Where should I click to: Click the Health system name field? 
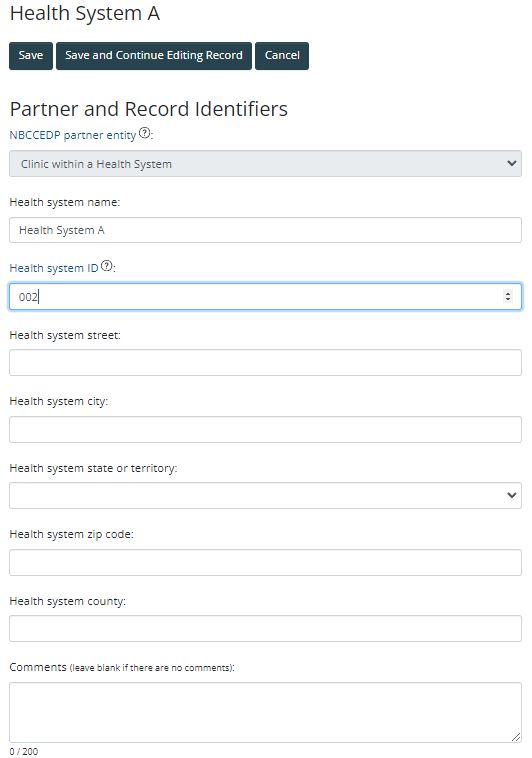coord(265,230)
